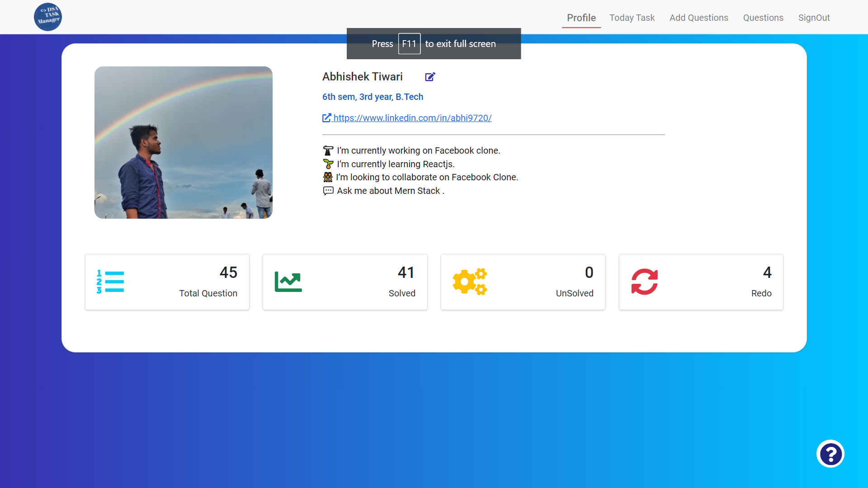
Task: Click the numbered list Total Question icon
Action: coord(110,282)
